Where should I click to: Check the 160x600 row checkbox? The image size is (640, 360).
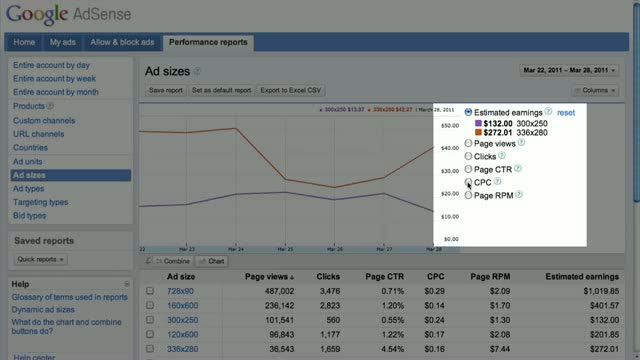point(150,305)
